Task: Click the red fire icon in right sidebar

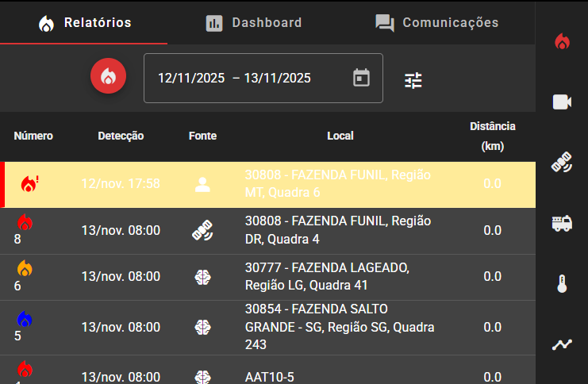Action: point(562,42)
